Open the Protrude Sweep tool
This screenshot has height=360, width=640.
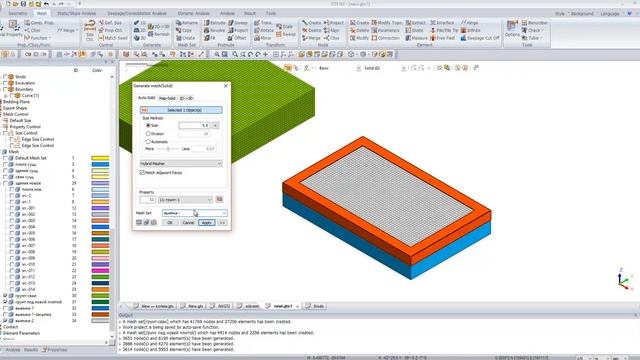238,23
